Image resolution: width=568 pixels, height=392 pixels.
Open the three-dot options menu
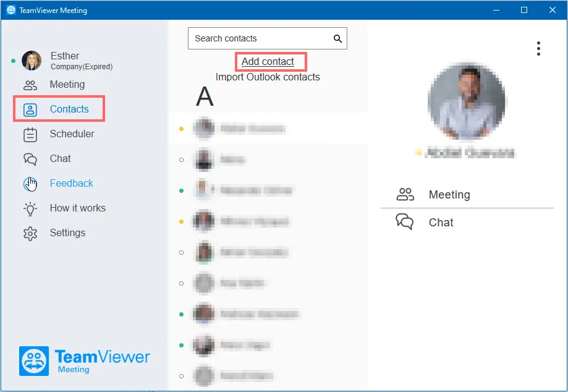[x=539, y=49]
